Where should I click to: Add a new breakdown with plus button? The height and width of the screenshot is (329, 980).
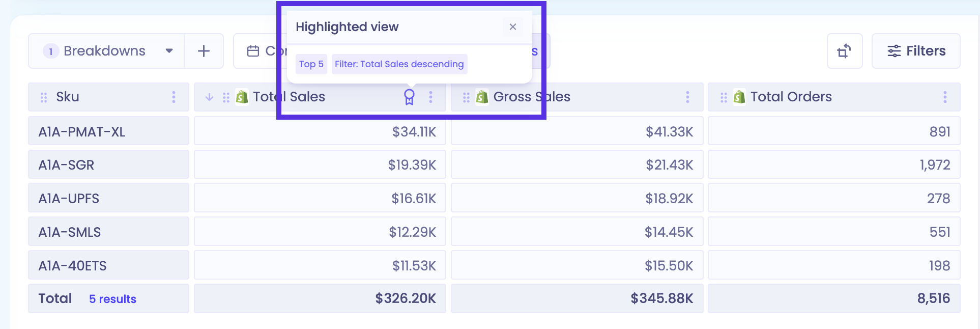[x=204, y=51]
